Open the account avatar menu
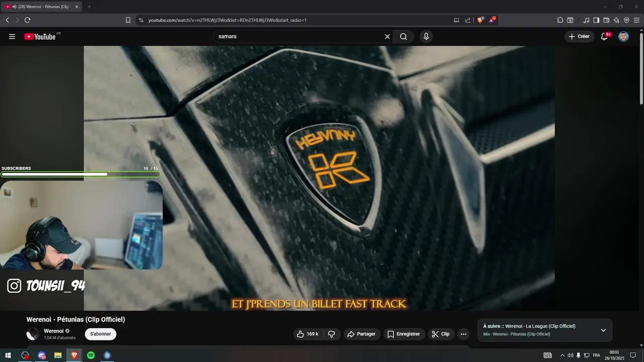Screen dimensions: 644x362 [623, 37]
